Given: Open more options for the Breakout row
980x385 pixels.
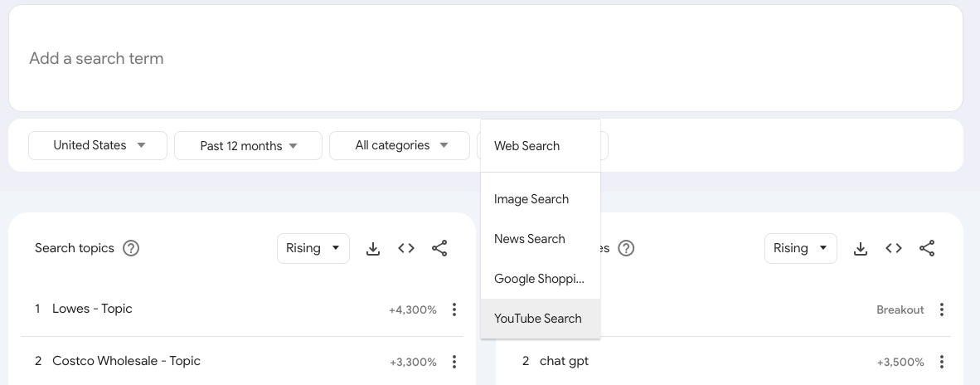Looking at the screenshot, I should [942, 309].
